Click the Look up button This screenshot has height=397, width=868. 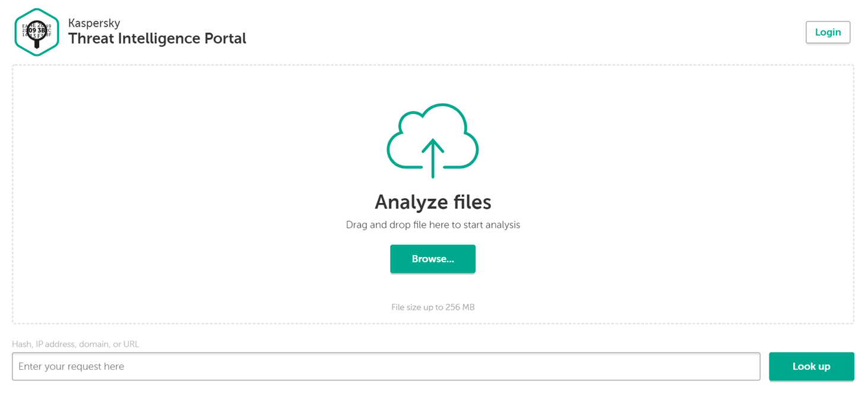[811, 366]
